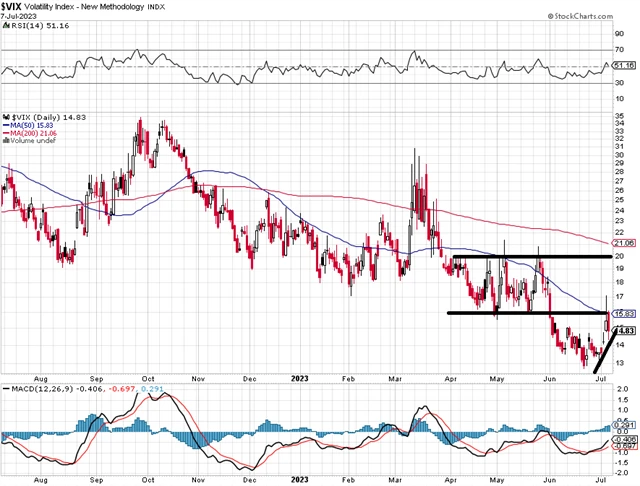Click the upper black resistance line at 20
This screenshot has width=640, height=486.
pyautogui.click(x=530, y=257)
